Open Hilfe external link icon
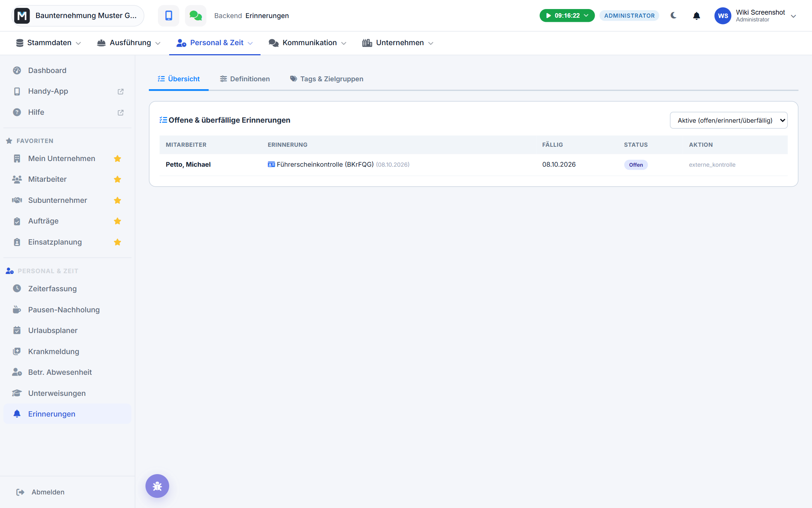Viewport: 812px width, 508px height. point(121,113)
